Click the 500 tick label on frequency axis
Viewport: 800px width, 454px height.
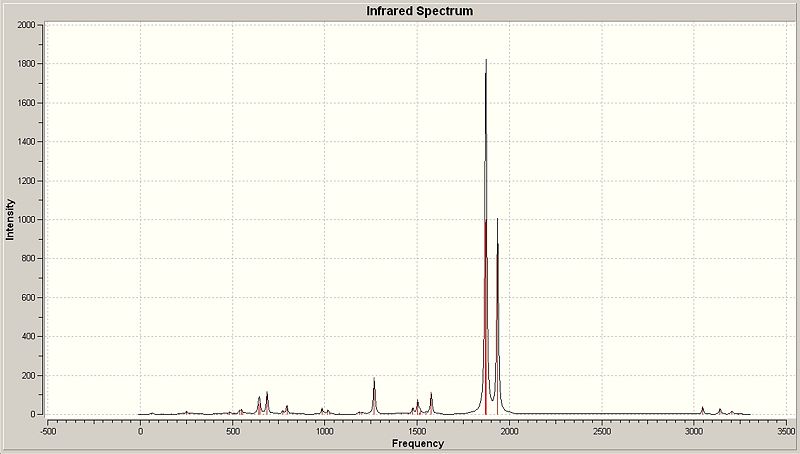pyautogui.click(x=233, y=431)
